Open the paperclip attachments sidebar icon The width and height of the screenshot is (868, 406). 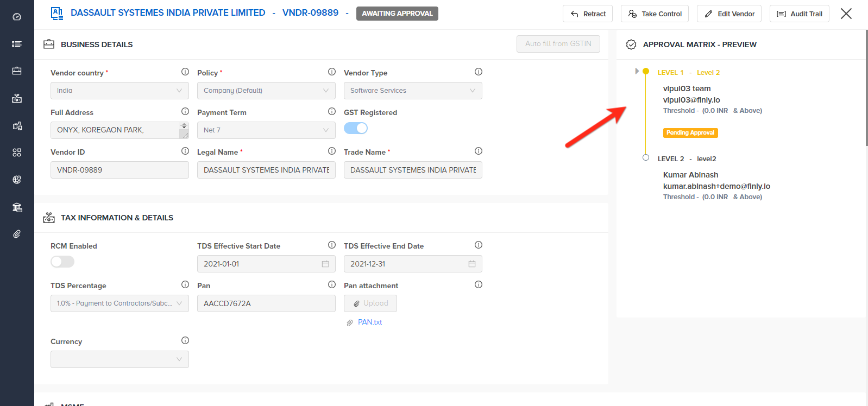17,234
